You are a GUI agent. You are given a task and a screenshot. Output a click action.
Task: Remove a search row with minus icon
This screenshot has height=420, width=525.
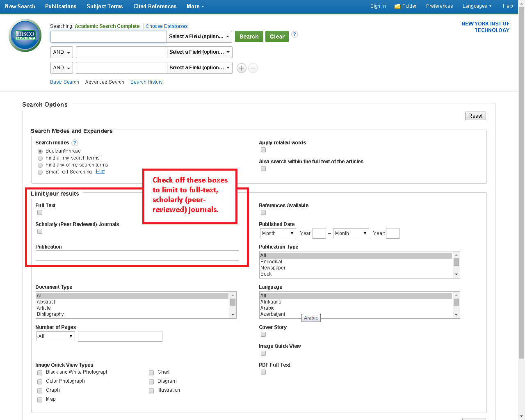coord(253,68)
